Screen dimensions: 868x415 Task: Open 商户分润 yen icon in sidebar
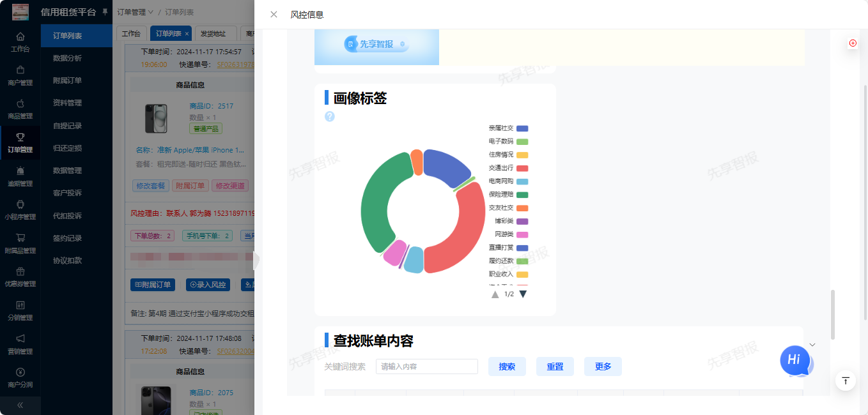20,372
